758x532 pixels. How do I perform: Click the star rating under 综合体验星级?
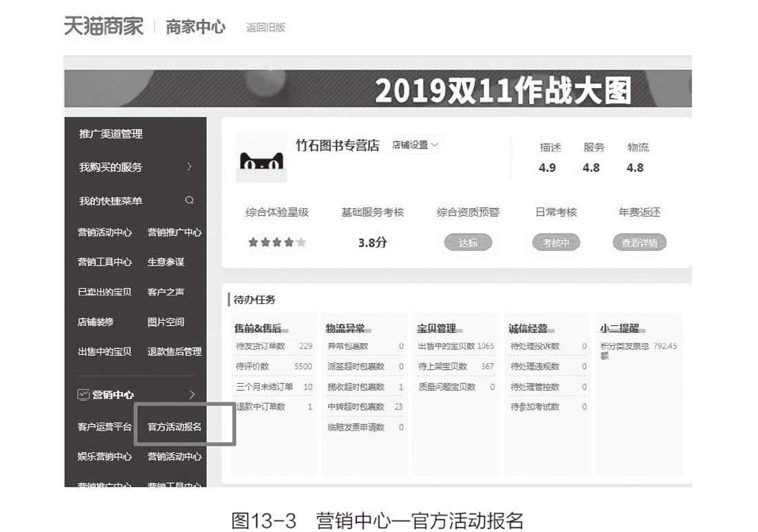[276, 243]
